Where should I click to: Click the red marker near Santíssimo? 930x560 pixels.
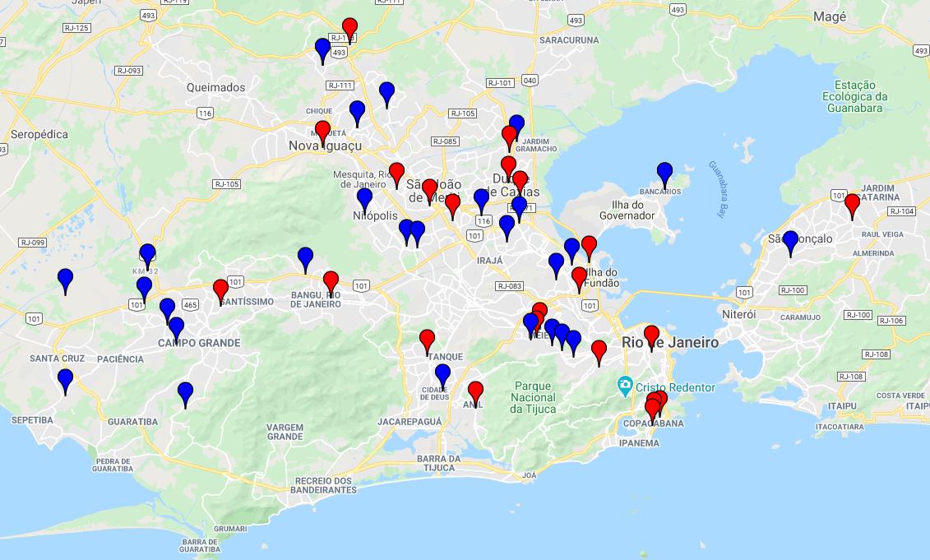[220, 290]
